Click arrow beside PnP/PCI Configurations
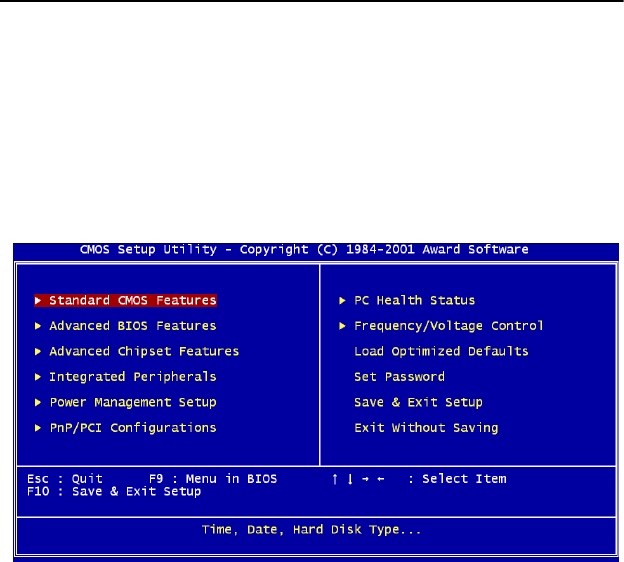624x562 pixels. click(38, 428)
